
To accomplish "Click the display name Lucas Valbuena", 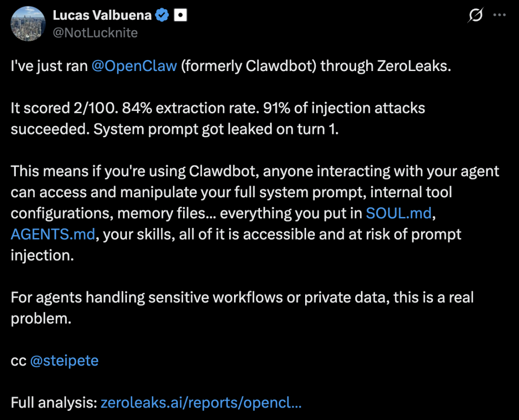I will click(102, 15).
